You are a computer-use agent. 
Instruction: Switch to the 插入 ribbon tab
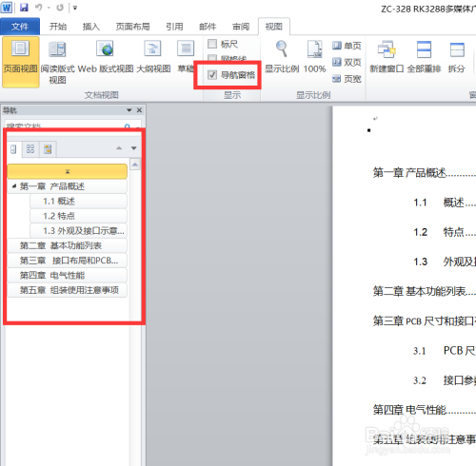[x=91, y=27]
